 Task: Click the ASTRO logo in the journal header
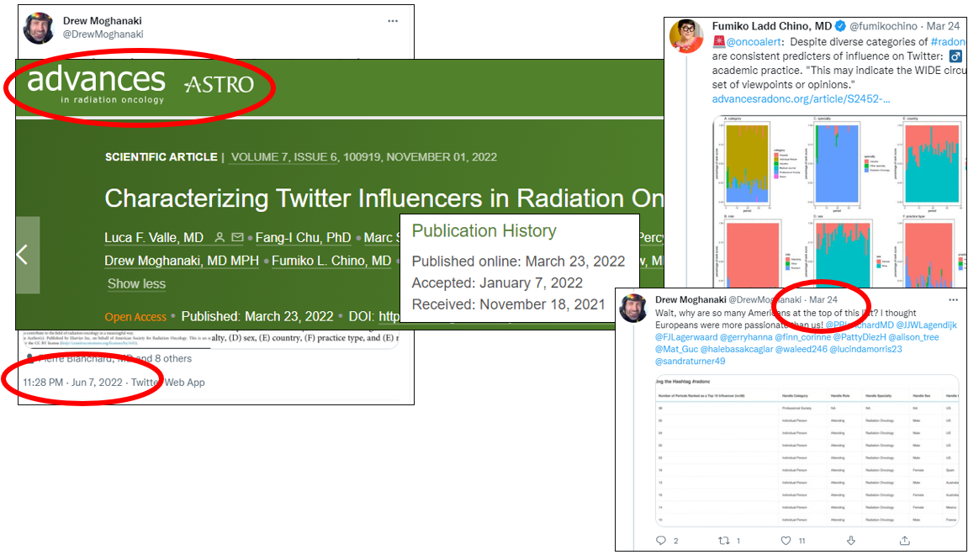[x=219, y=84]
